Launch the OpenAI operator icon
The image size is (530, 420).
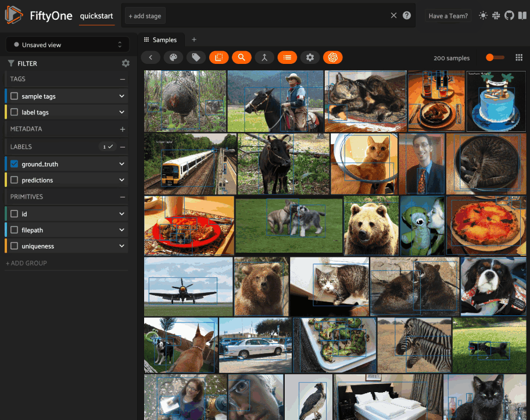pyautogui.click(x=332, y=58)
